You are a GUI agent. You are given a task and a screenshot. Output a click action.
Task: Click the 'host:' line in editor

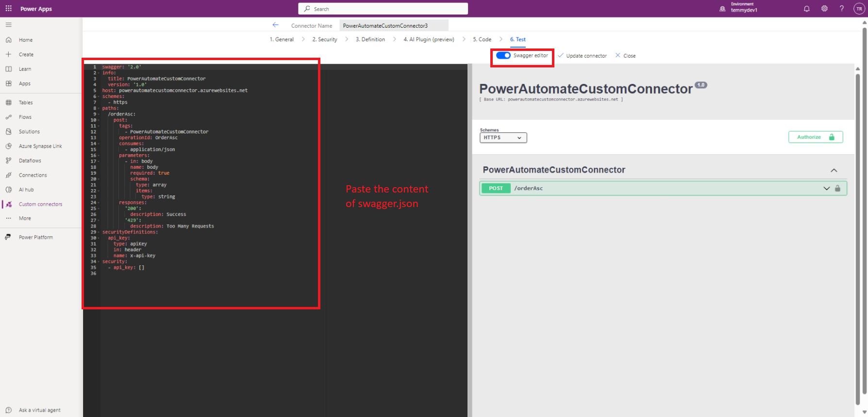pyautogui.click(x=175, y=90)
